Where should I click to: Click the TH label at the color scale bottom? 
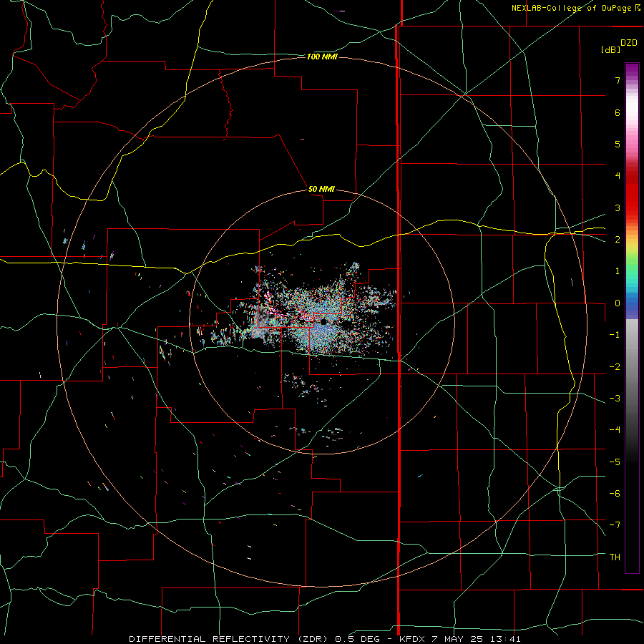coord(615,557)
